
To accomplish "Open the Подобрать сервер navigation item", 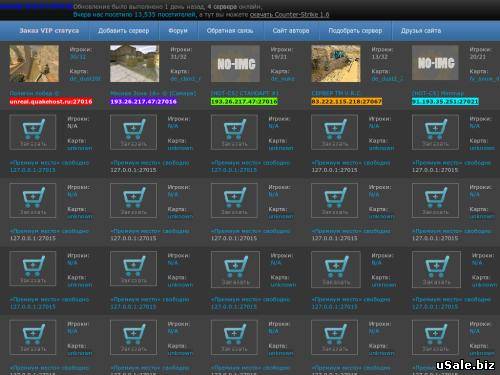I will click(x=355, y=31).
